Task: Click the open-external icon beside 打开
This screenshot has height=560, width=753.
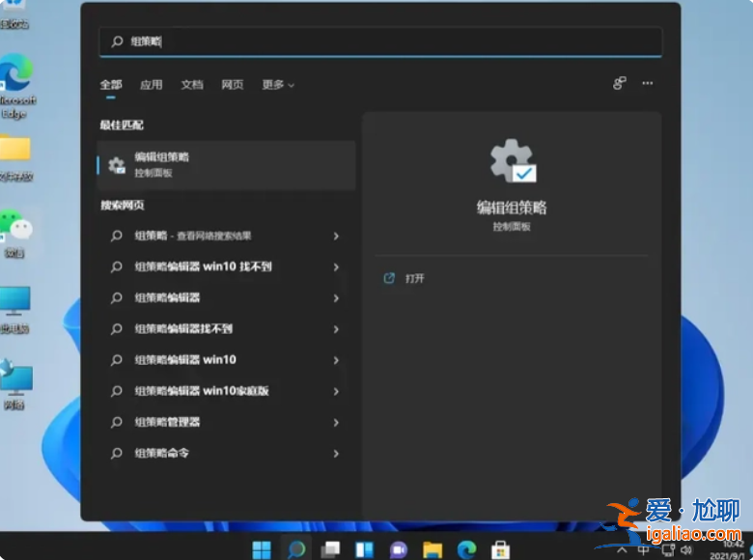Action: (389, 278)
